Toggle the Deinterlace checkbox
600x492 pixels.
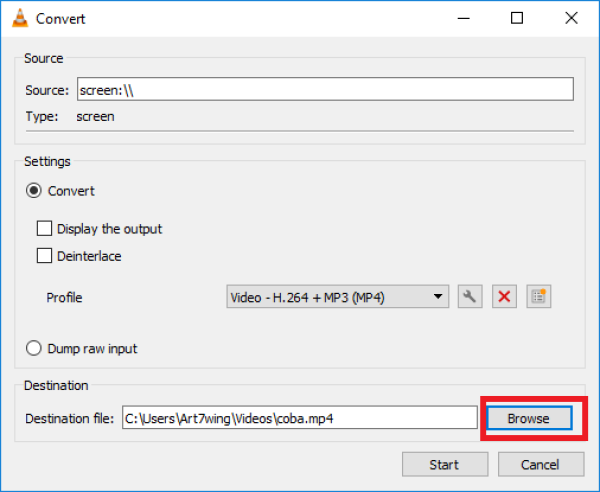44,256
